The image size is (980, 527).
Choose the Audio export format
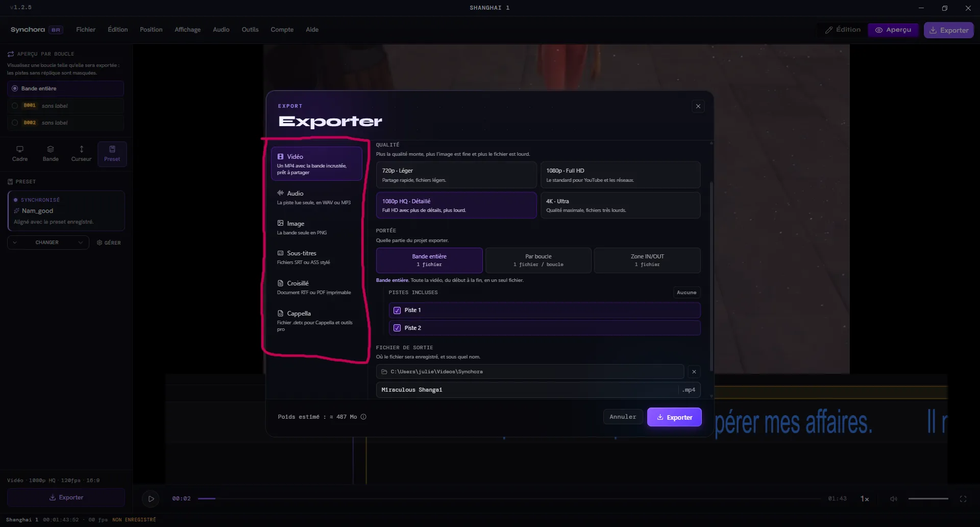click(x=316, y=198)
